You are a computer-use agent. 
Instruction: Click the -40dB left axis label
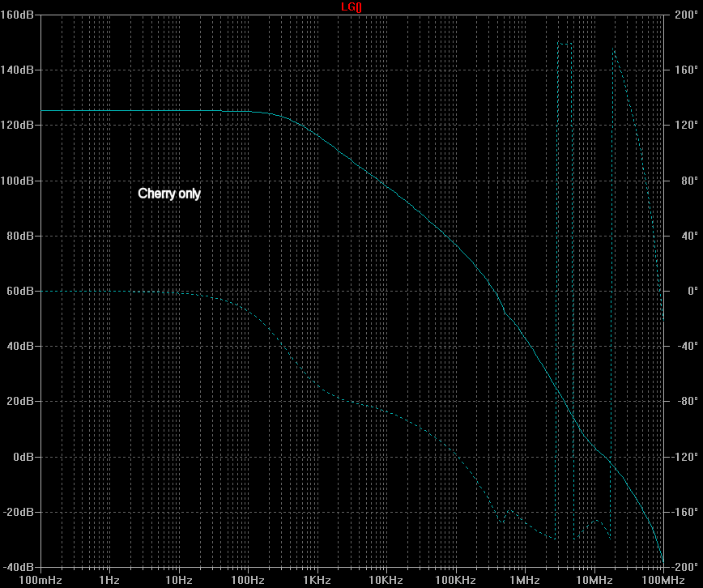(19, 568)
